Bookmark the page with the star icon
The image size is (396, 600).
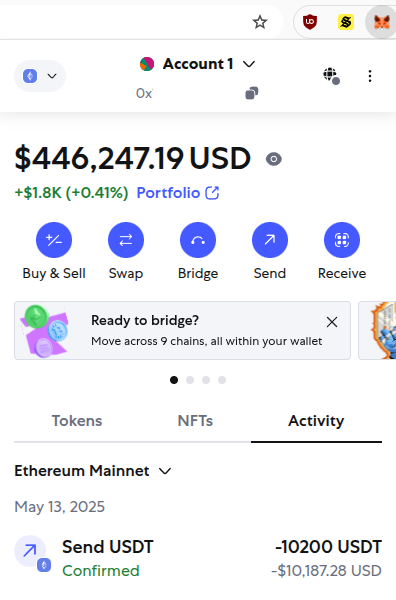(x=260, y=22)
